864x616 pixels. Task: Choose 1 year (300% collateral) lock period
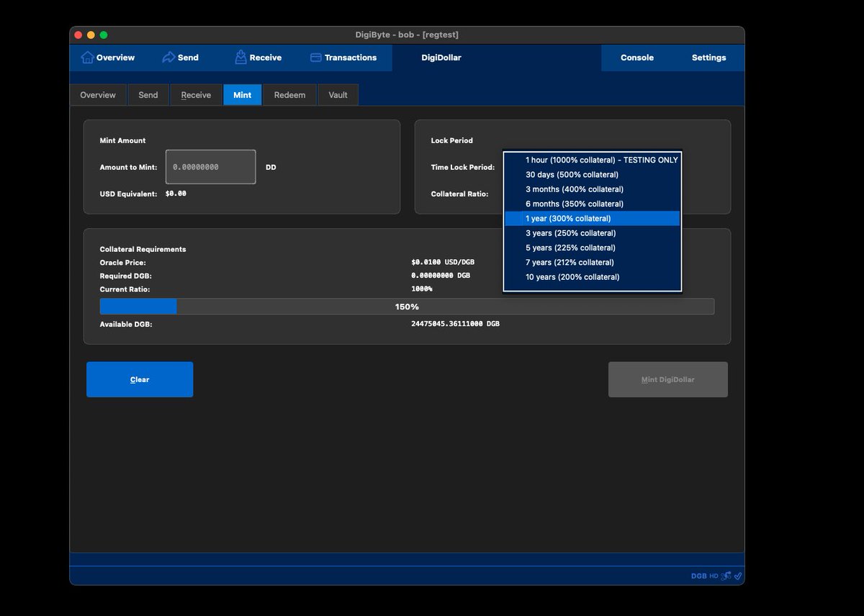[593, 218]
